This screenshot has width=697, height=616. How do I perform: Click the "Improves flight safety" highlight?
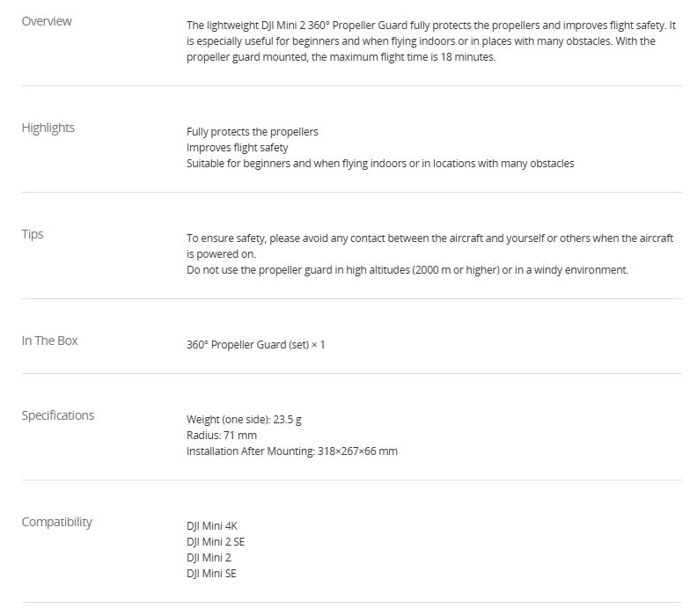237,148
